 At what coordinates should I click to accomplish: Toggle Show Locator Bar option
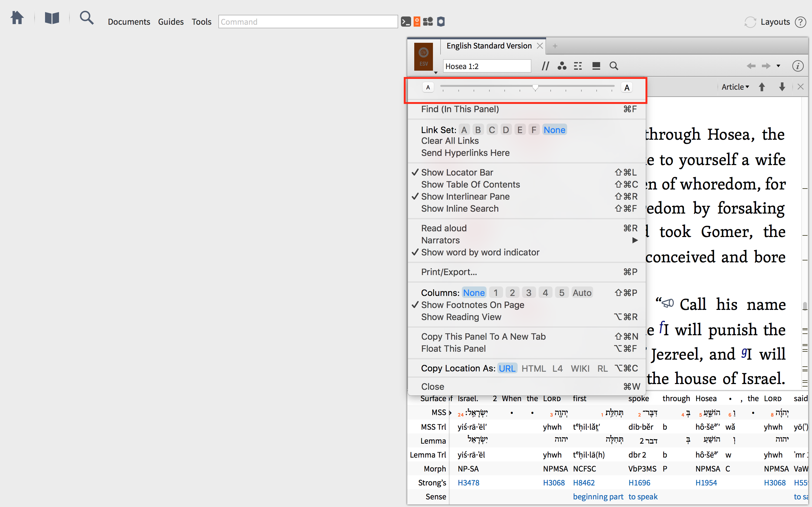point(457,172)
